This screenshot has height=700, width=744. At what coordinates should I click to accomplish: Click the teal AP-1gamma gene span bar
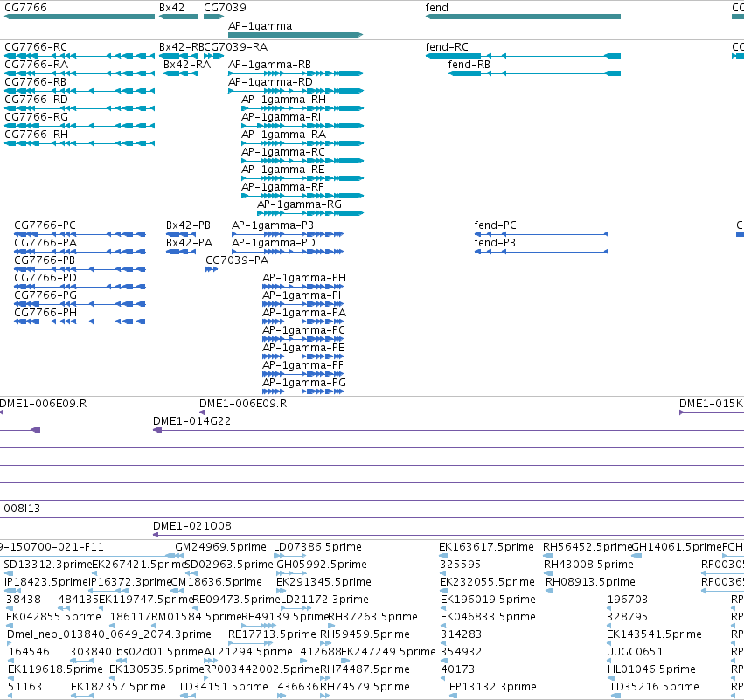click(x=296, y=35)
